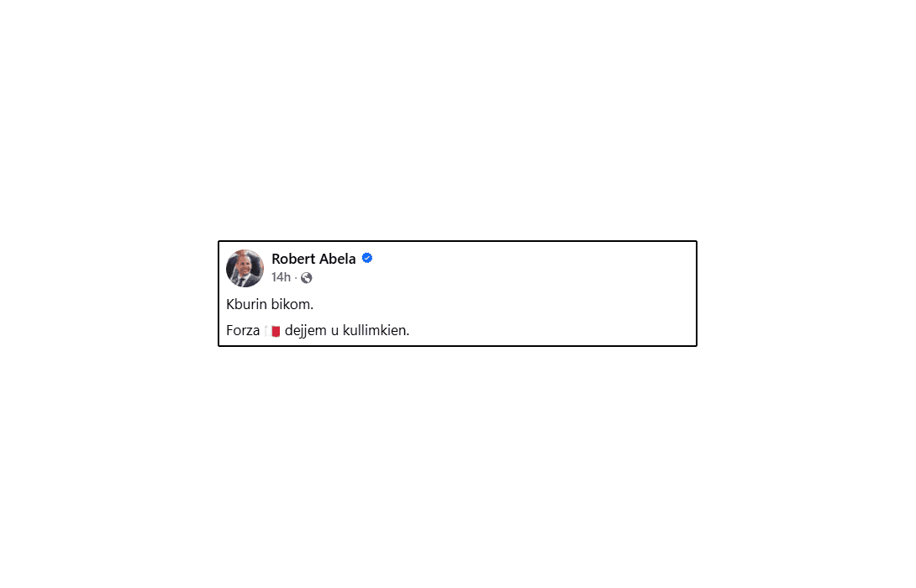Click the blue verified badge

[367, 258]
